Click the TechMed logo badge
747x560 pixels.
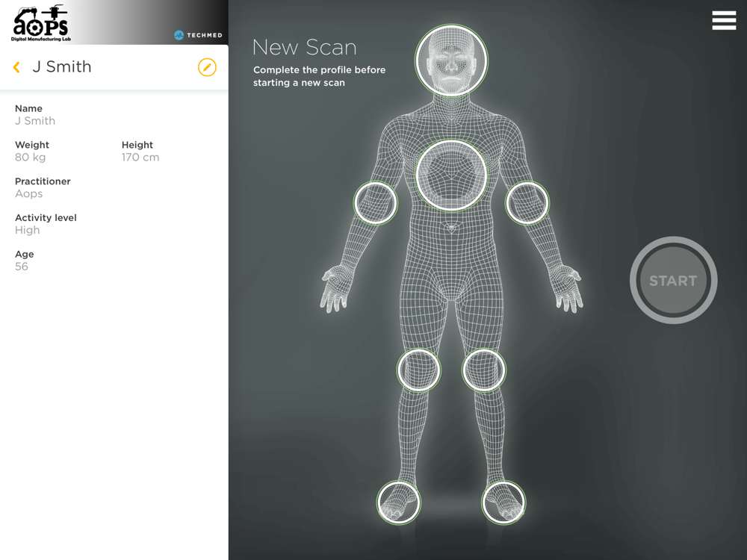click(198, 35)
